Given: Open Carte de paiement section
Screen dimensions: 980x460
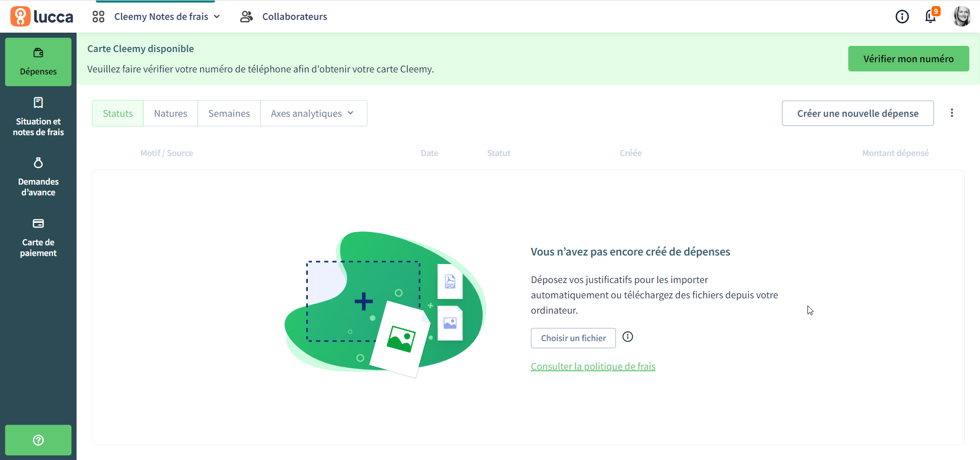Looking at the screenshot, I should click(38, 238).
